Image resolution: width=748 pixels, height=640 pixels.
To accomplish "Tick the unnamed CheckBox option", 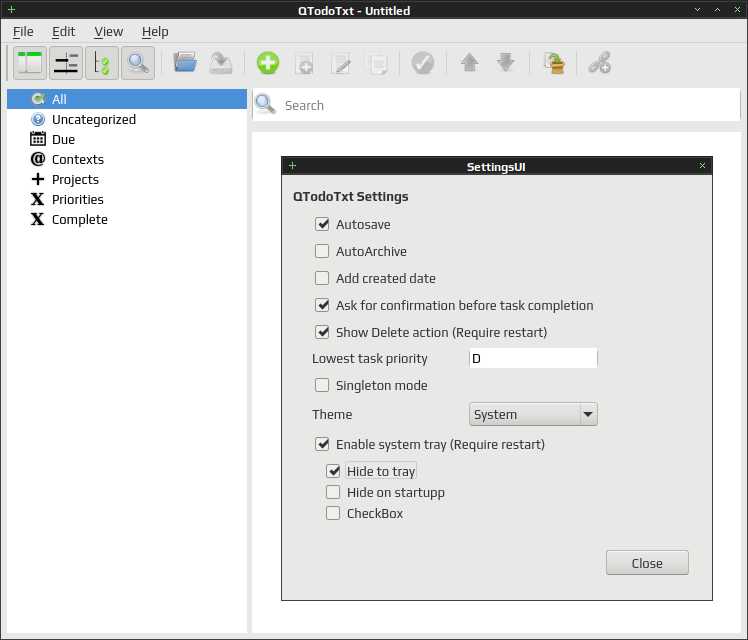I will [333, 513].
